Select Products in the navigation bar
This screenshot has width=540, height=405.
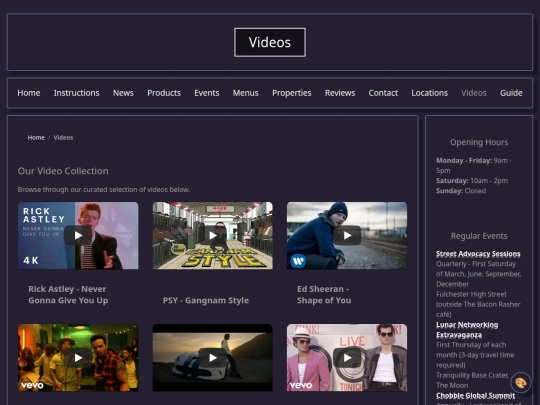164,93
